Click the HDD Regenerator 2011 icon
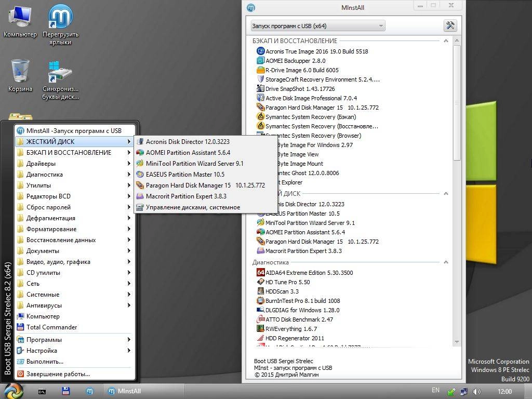Screen dimensions: 532x399 coord(261,338)
